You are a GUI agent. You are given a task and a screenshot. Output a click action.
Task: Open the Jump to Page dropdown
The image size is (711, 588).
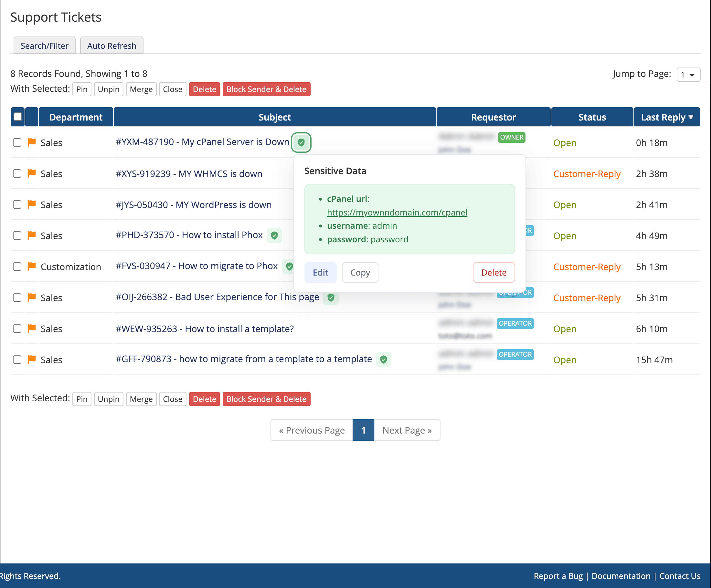tap(688, 75)
